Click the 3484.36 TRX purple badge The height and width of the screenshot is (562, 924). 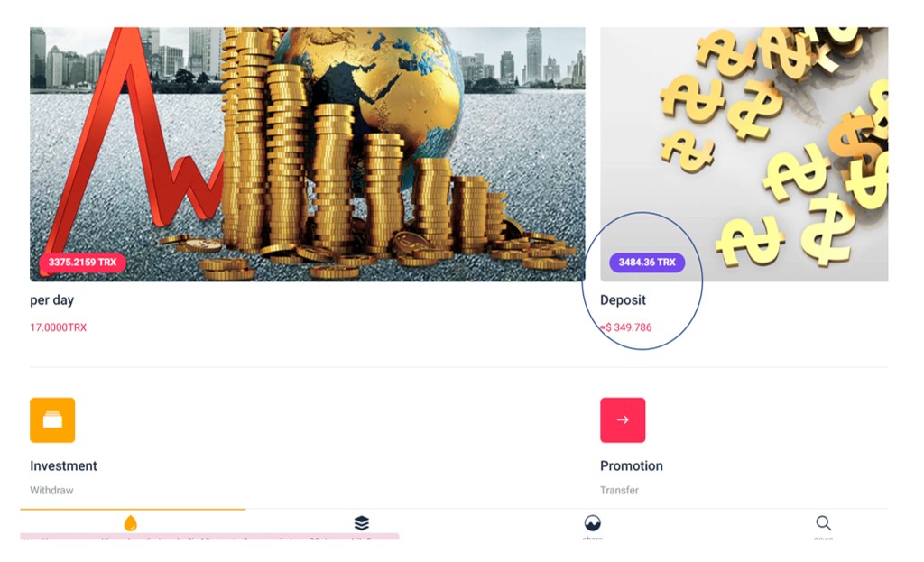pos(647,263)
